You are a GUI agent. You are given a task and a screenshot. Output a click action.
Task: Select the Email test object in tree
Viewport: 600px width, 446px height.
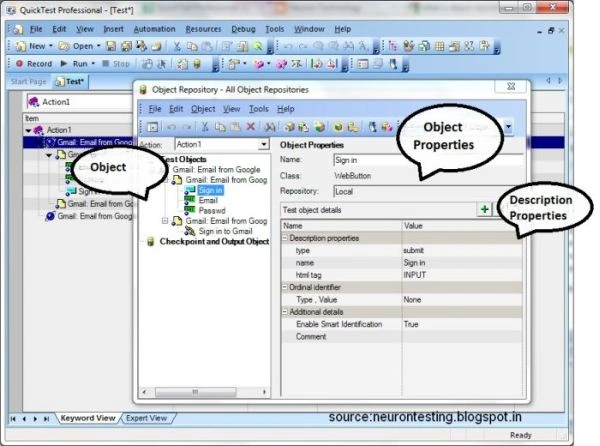(x=208, y=200)
